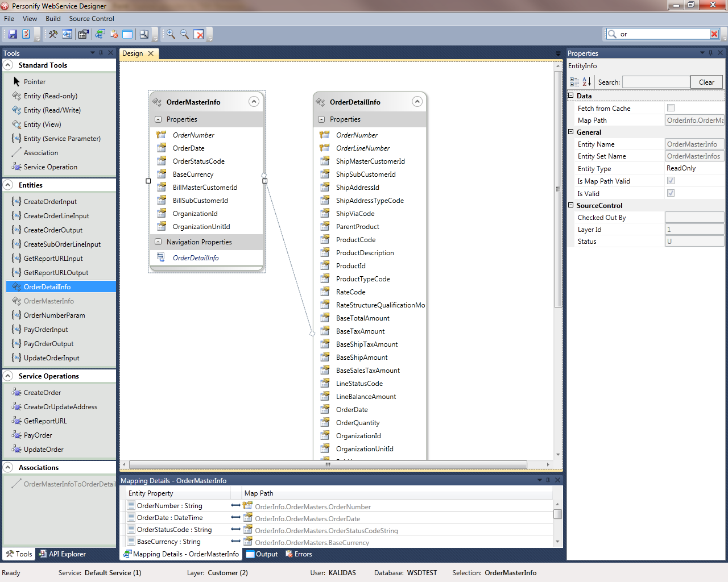Select the UpdateOrder service operation
The height and width of the screenshot is (582, 728).
pos(43,450)
